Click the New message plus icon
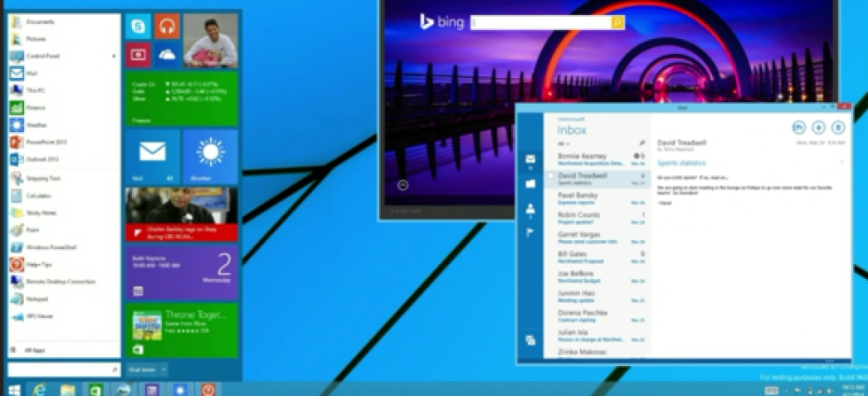Viewport: 868px width, 396px height. pos(818,128)
